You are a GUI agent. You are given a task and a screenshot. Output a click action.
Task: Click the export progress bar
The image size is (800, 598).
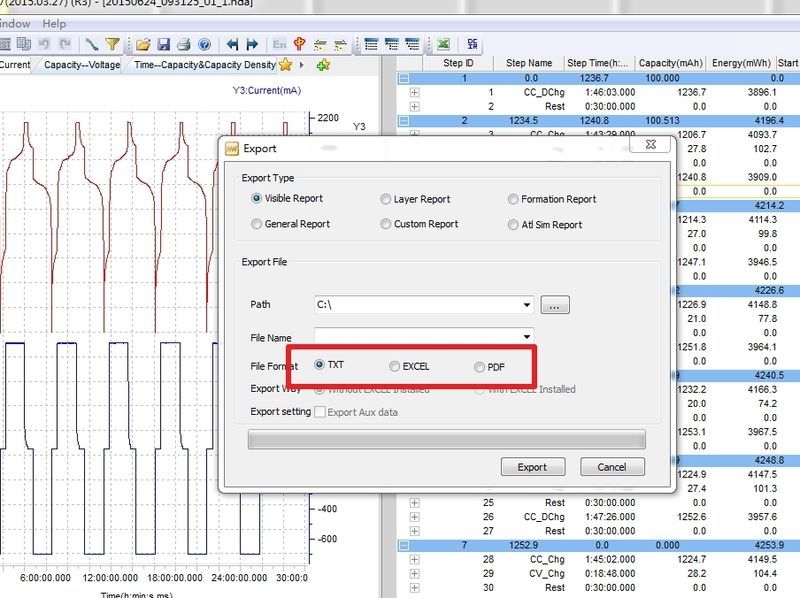pyautogui.click(x=446, y=439)
